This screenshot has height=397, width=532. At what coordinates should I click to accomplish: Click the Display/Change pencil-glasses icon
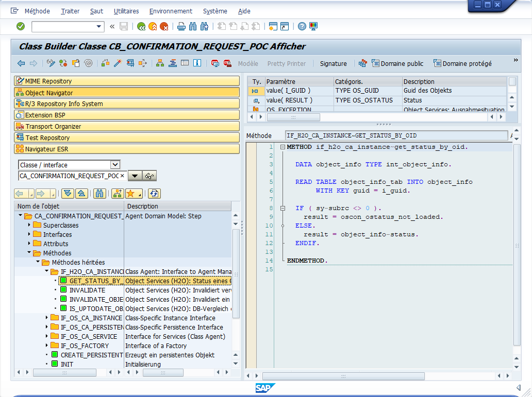[51, 63]
